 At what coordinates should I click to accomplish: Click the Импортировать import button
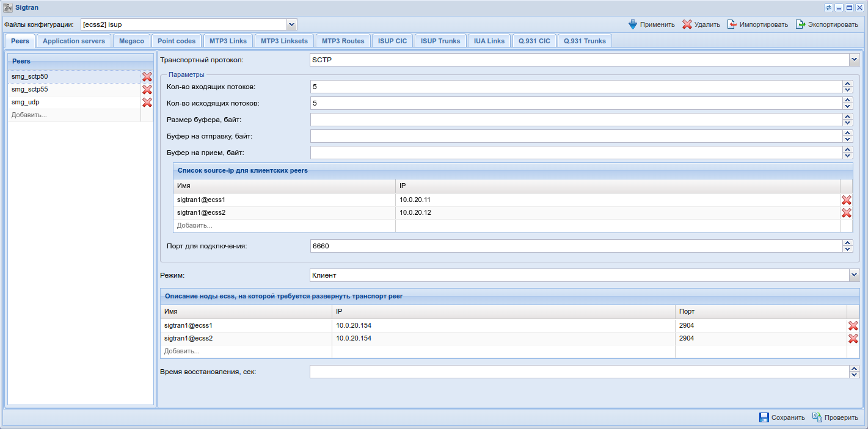coord(757,24)
